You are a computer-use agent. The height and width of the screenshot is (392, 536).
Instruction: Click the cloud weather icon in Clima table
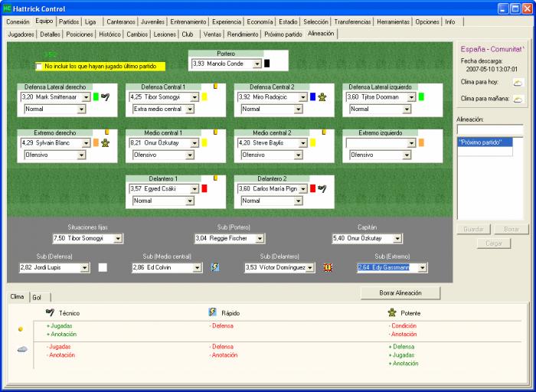(x=22, y=349)
